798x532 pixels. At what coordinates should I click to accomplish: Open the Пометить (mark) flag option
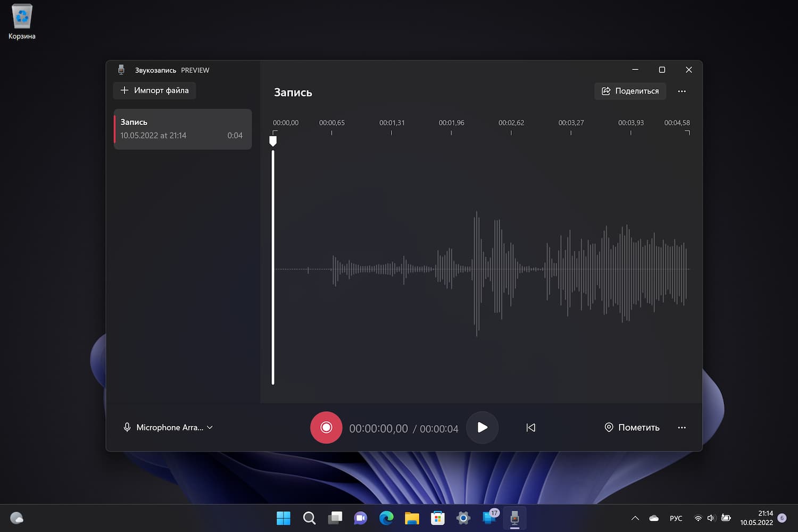(632, 427)
